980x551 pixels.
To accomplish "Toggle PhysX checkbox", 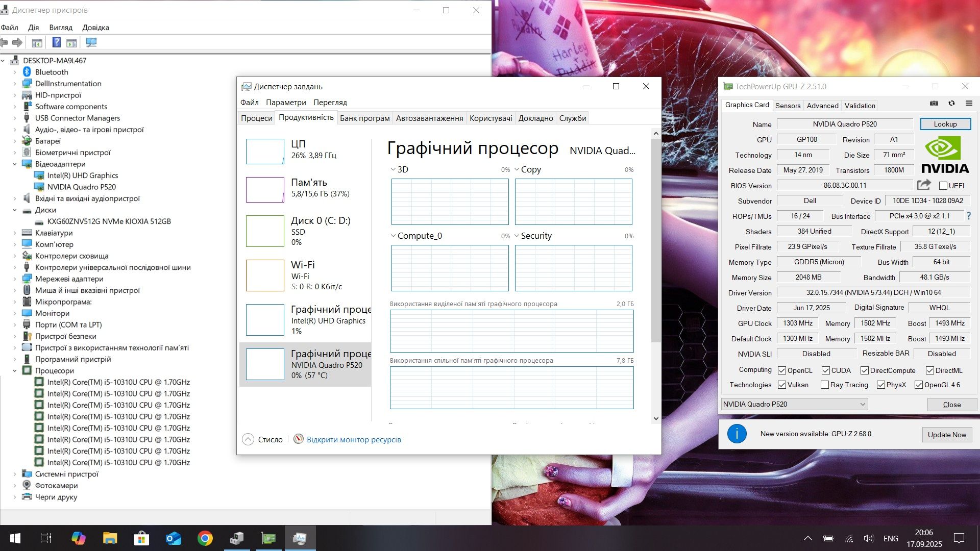I will coord(881,385).
